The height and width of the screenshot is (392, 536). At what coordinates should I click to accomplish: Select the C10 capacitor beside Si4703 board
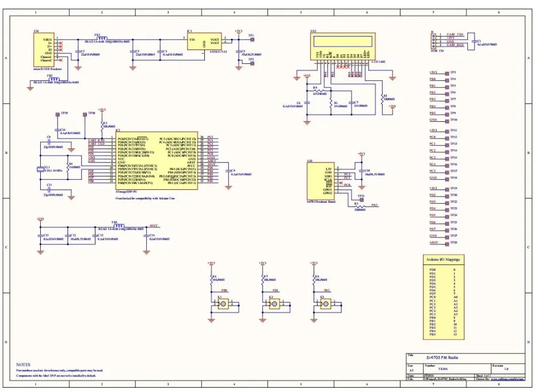362,171
